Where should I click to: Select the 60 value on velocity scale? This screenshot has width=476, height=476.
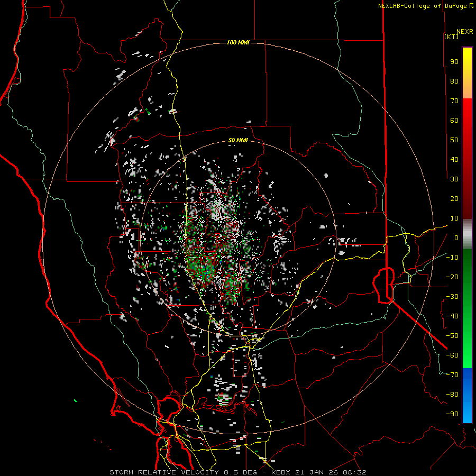[x=454, y=120]
